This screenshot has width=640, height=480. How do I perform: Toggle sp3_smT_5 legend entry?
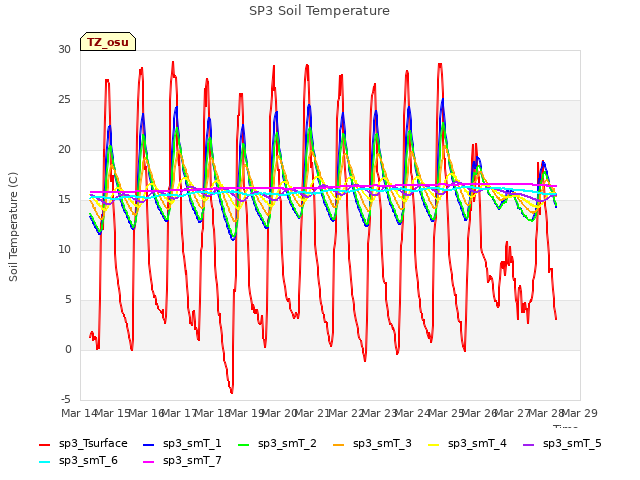pos(562,444)
